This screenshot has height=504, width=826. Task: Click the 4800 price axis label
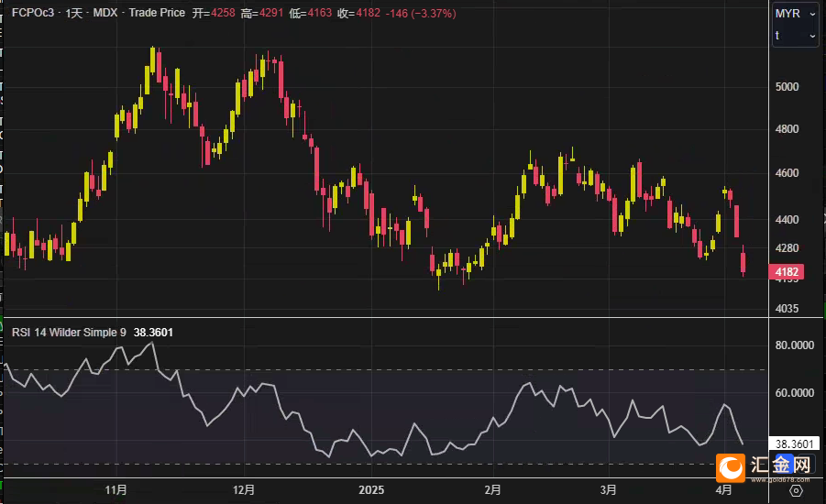(x=787, y=129)
